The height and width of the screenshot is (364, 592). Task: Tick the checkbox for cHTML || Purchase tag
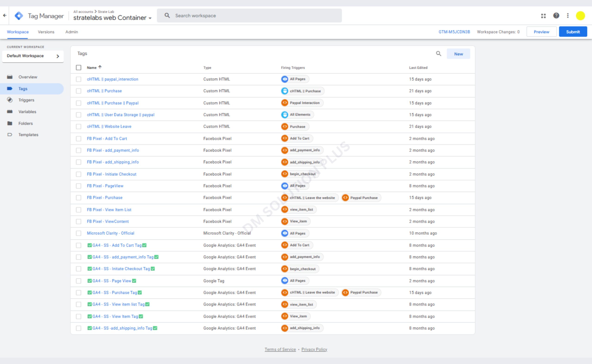pos(78,91)
